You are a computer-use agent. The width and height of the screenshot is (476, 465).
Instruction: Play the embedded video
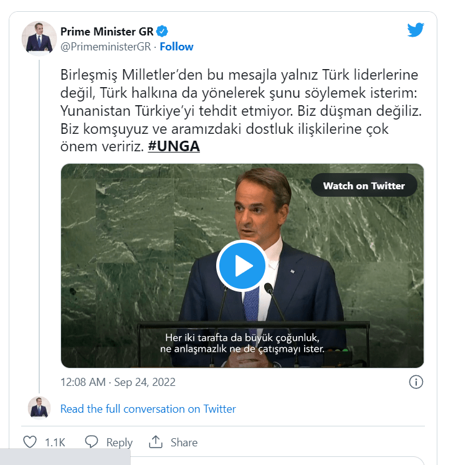tap(242, 266)
